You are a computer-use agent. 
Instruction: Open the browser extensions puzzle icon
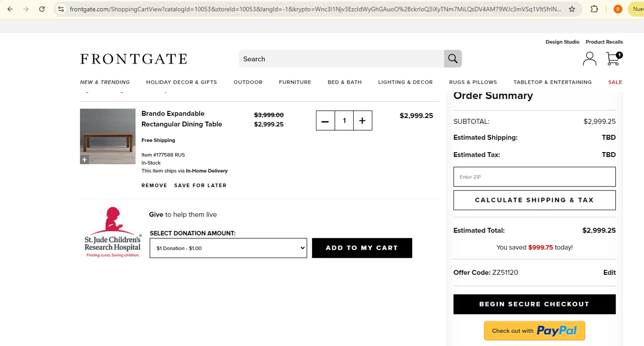click(x=595, y=9)
